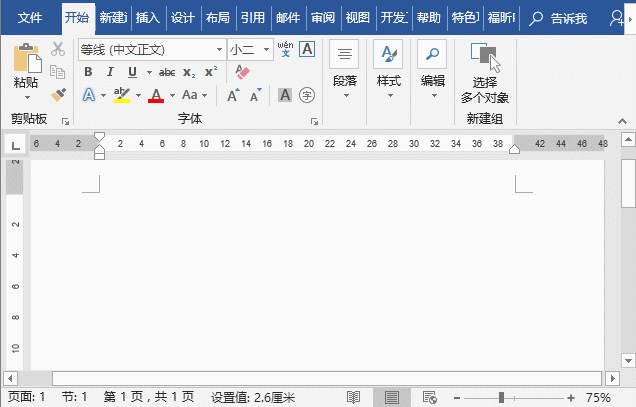Switch to the 设计 Design tab
Viewport: 636px width, 407px height.
(x=183, y=18)
